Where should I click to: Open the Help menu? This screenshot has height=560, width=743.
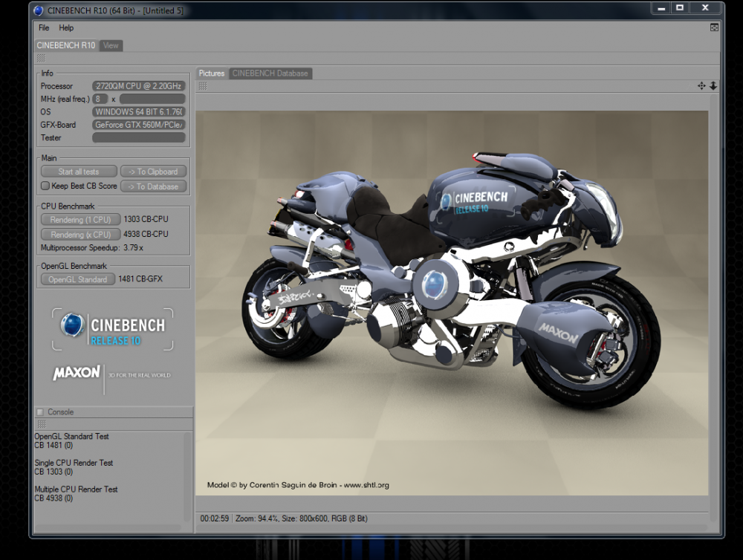pyautogui.click(x=66, y=28)
